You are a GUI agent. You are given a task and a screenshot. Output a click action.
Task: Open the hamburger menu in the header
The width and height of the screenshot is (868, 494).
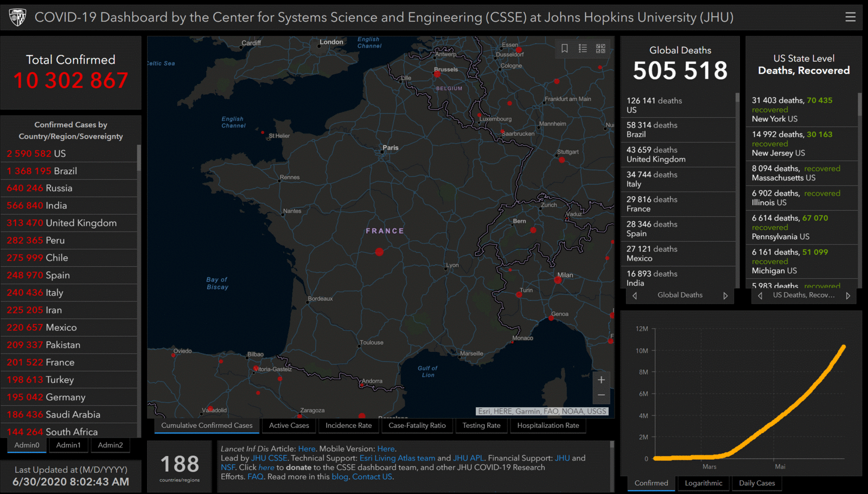click(x=850, y=17)
